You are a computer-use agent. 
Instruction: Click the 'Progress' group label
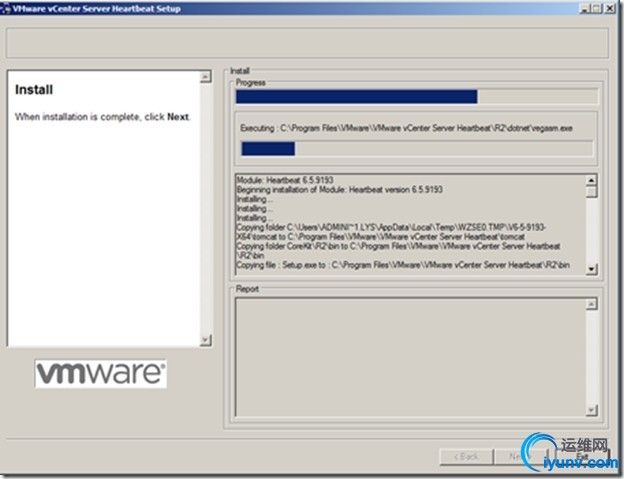[251, 83]
